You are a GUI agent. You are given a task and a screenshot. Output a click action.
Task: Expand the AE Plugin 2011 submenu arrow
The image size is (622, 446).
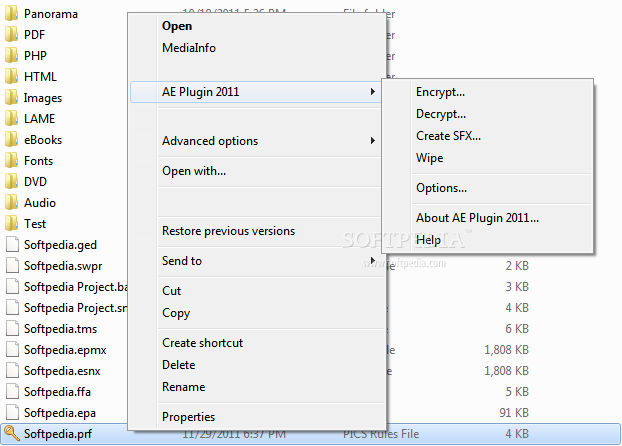[372, 92]
